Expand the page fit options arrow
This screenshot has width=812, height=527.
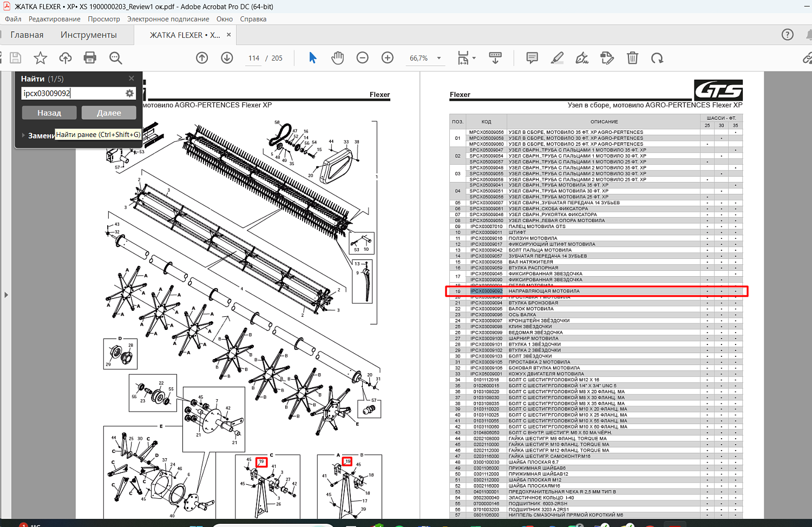tap(474, 58)
